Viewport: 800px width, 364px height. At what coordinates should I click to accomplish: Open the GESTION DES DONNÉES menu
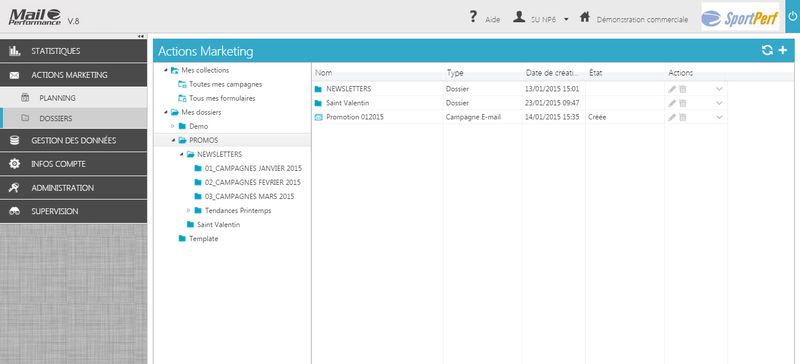[x=73, y=140]
